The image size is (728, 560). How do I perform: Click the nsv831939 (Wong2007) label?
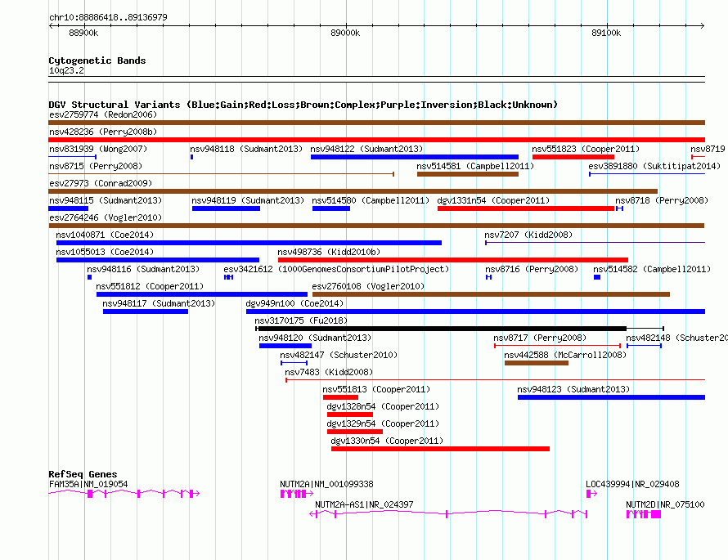[98, 149]
